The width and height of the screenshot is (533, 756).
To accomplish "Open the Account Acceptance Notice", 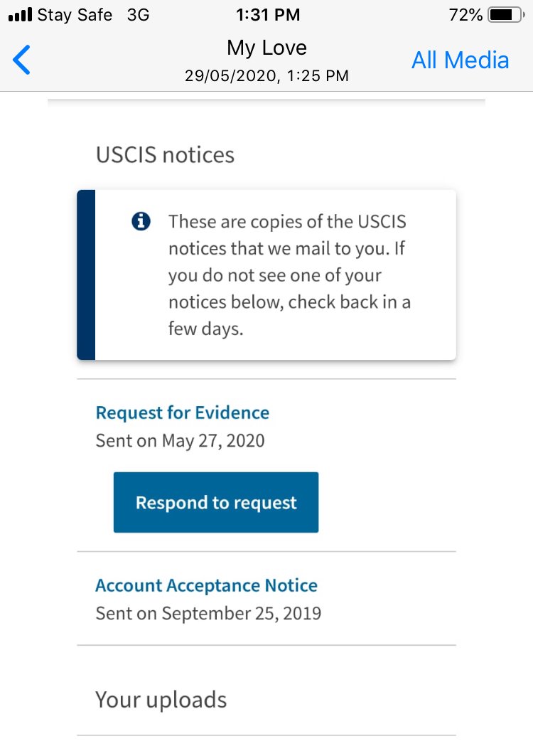I will pyautogui.click(x=206, y=585).
